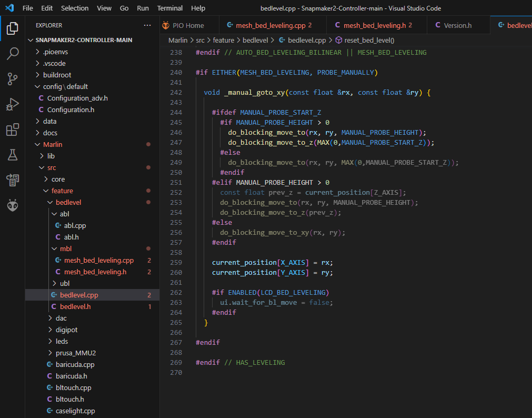Viewport: 532px width, 418px height.
Task: Open the Edit menu
Action: pyautogui.click(x=47, y=8)
